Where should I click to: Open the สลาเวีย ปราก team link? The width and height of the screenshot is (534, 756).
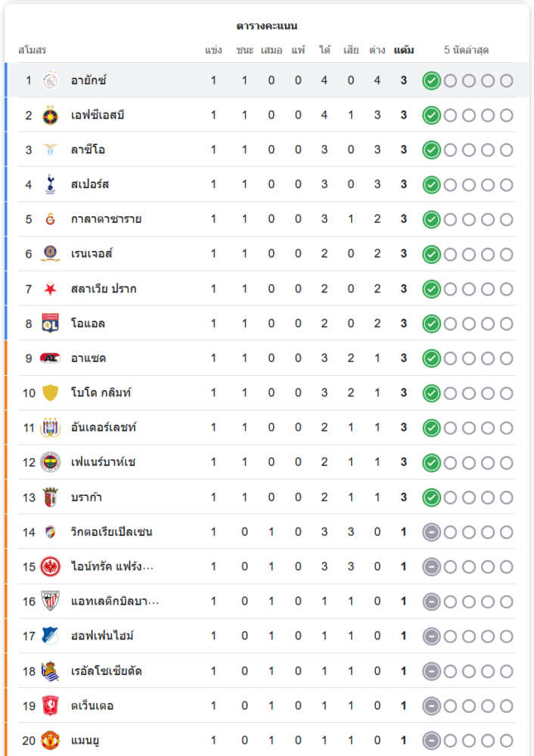point(104,289)
